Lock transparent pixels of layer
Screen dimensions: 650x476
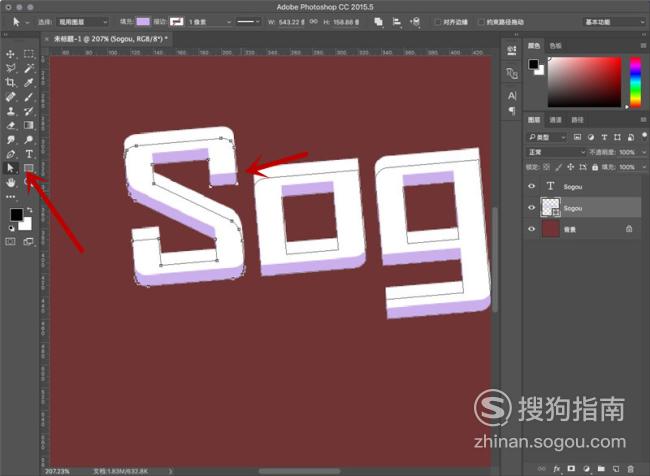pos(546,167)
